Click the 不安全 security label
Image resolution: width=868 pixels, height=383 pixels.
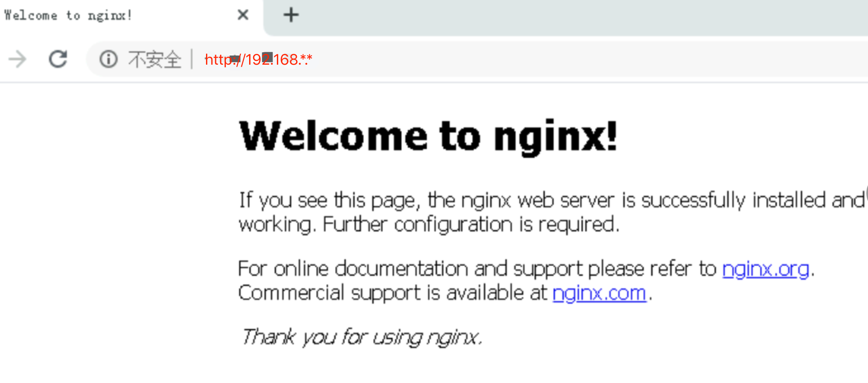(x=155, y=59)
